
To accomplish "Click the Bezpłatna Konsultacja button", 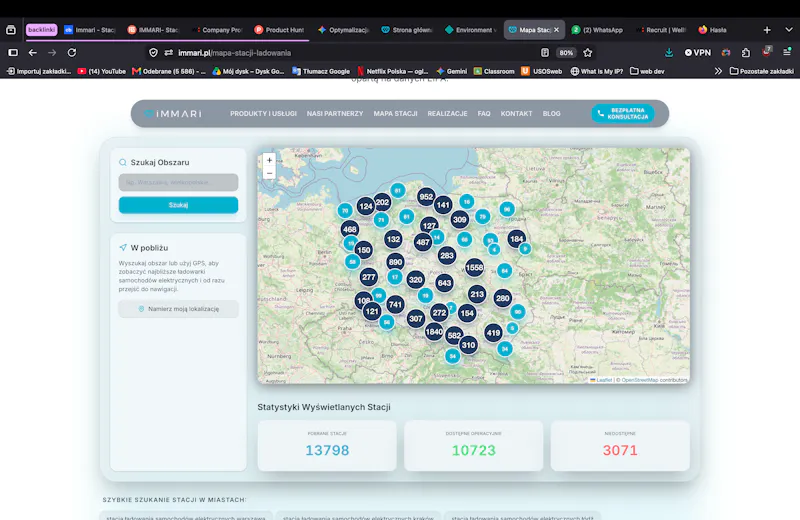I will click(x=623, y=113).
